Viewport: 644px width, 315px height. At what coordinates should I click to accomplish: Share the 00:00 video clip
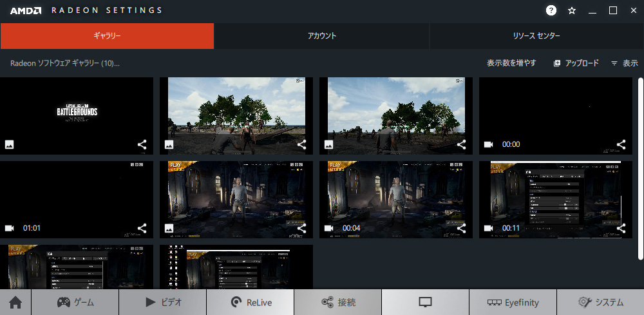[621, 144]
